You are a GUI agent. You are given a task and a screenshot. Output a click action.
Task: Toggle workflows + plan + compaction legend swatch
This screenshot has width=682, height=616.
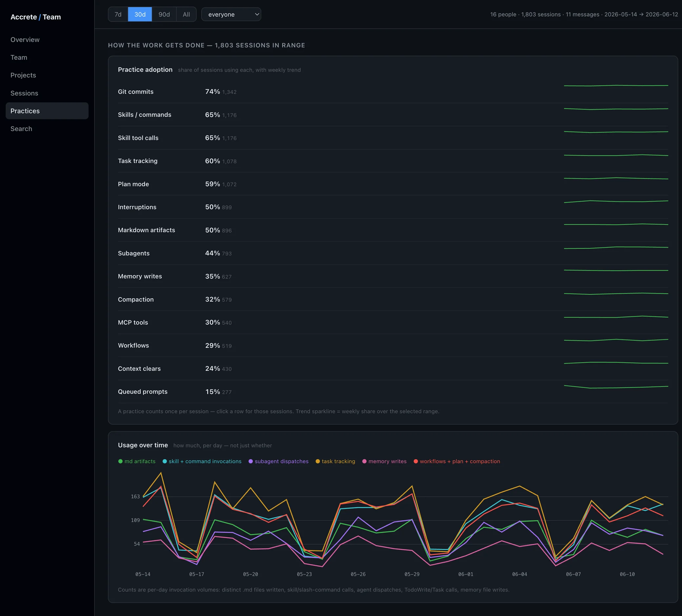pos(416,461)
